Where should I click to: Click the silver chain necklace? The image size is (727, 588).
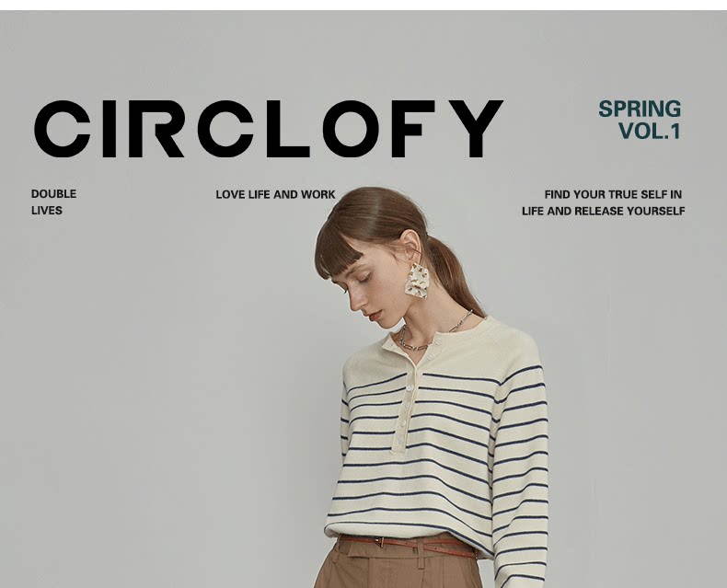pos(433,332)
